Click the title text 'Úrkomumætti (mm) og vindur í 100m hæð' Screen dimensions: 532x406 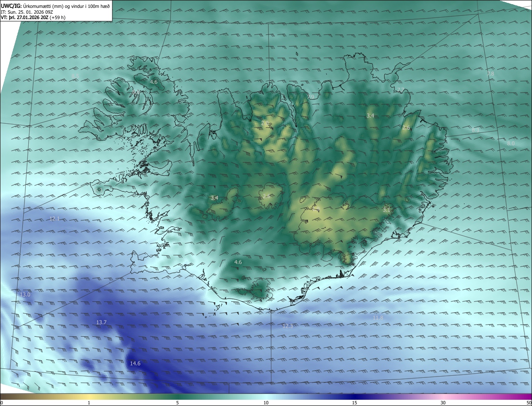[67, 7]
